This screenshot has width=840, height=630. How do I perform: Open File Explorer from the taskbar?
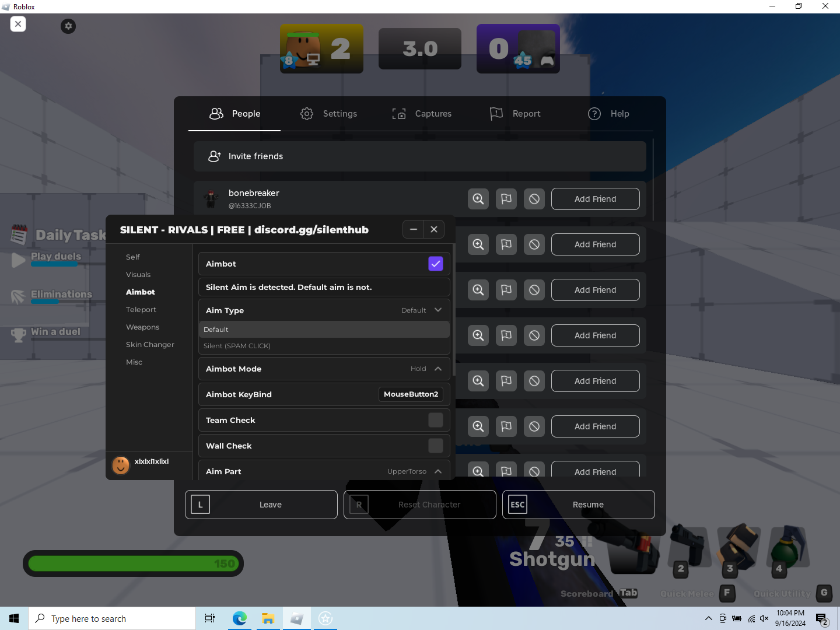[268, 618]
